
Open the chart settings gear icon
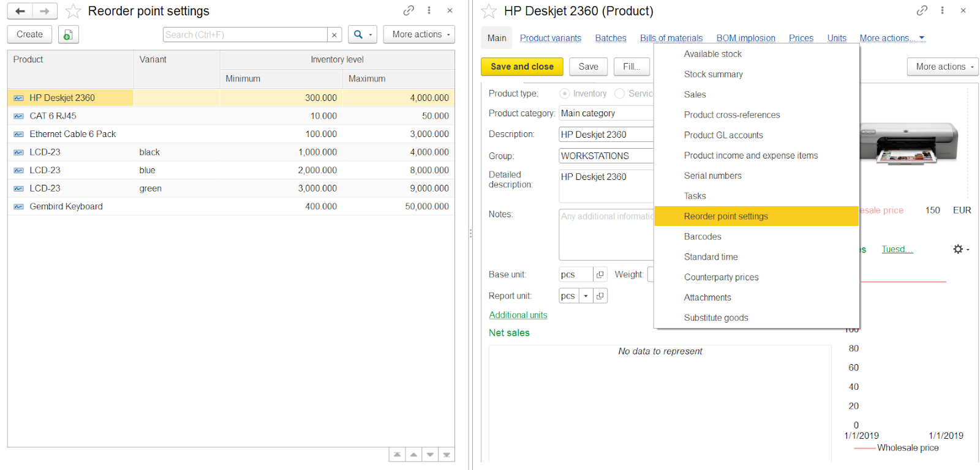[960, 249]
